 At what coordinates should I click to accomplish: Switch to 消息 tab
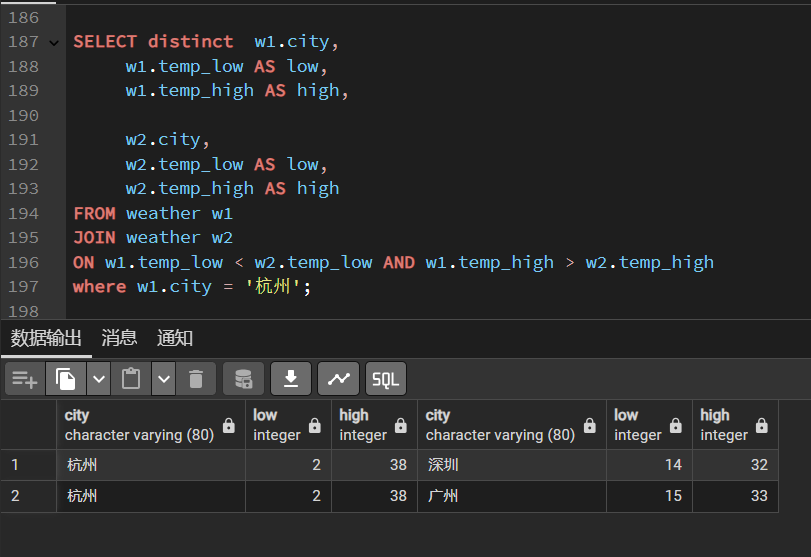119,338
